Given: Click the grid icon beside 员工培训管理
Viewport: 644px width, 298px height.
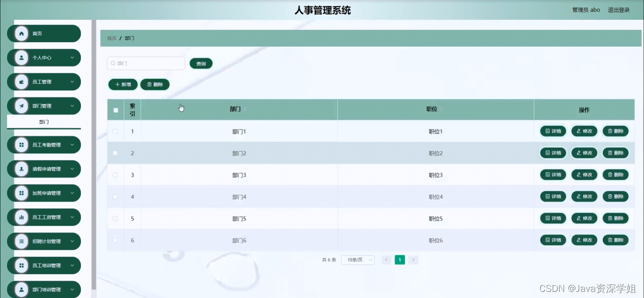Looking at the screenshot, I should 21,266.
